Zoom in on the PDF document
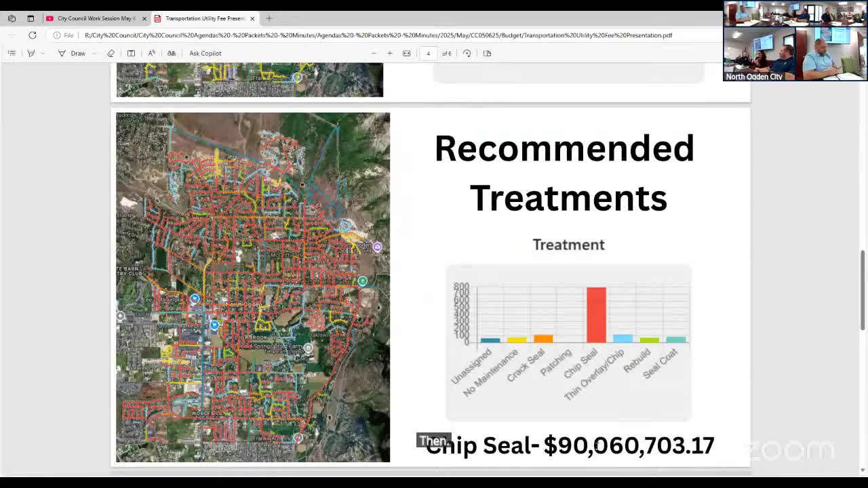Image resolution: width=868 pixels, height=488 pixels. [390, 53]
